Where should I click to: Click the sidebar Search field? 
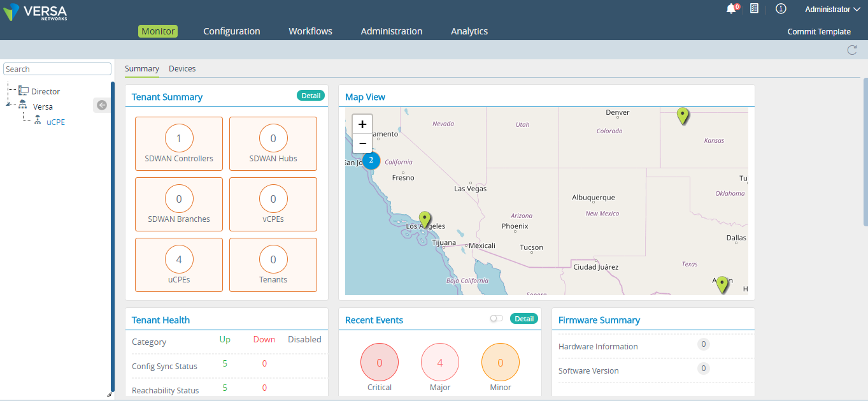[57, 69]
